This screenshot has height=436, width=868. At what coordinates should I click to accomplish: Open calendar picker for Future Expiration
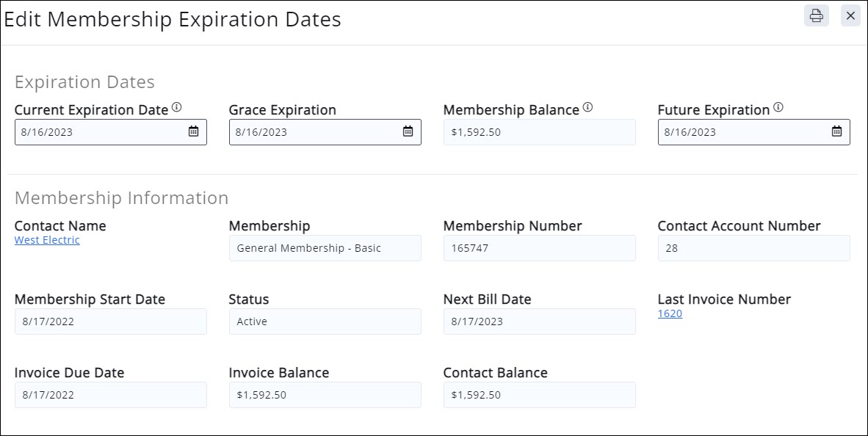[x=836, y=131]
